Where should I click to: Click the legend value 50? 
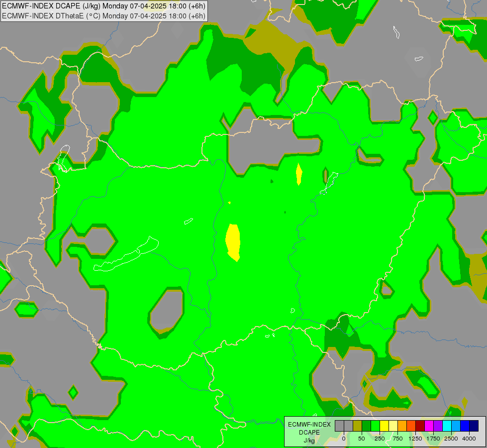tap(362, 439)
